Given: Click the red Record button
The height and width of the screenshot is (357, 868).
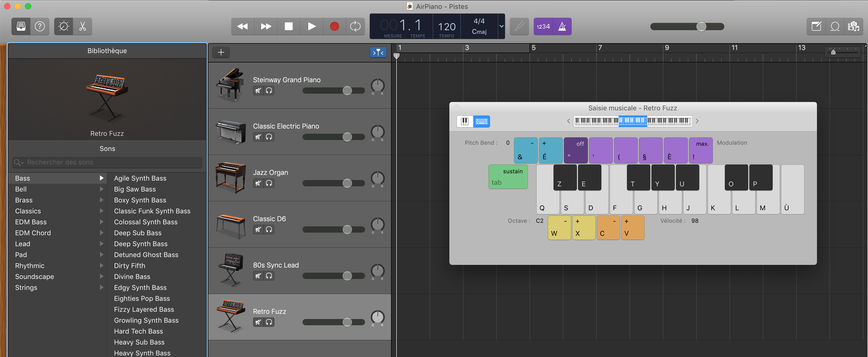Looking at the screenshot, I should point(334,26).
